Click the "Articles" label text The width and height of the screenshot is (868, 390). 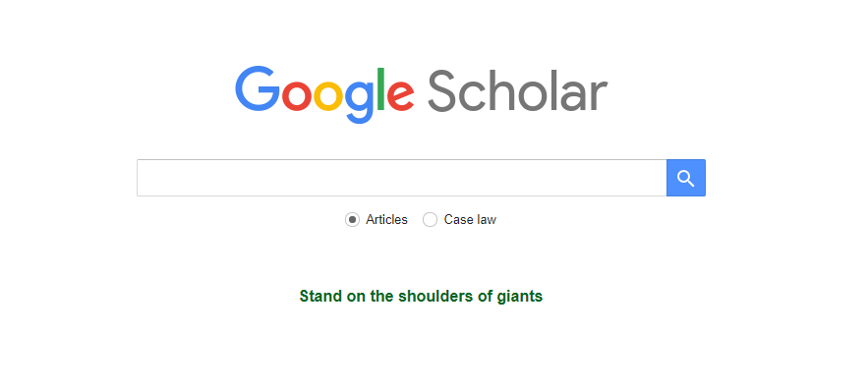tap(386, 220)
